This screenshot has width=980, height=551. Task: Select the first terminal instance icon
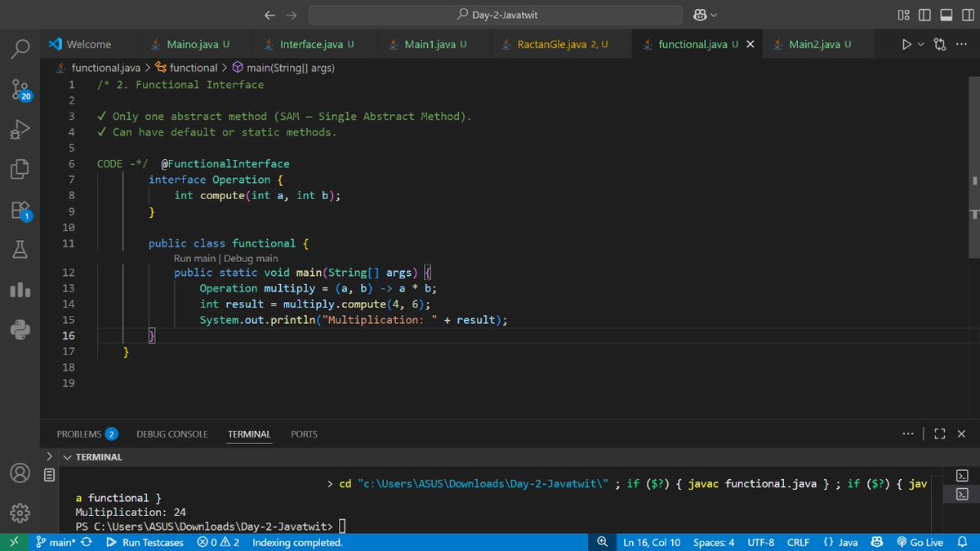click(962, 476)
